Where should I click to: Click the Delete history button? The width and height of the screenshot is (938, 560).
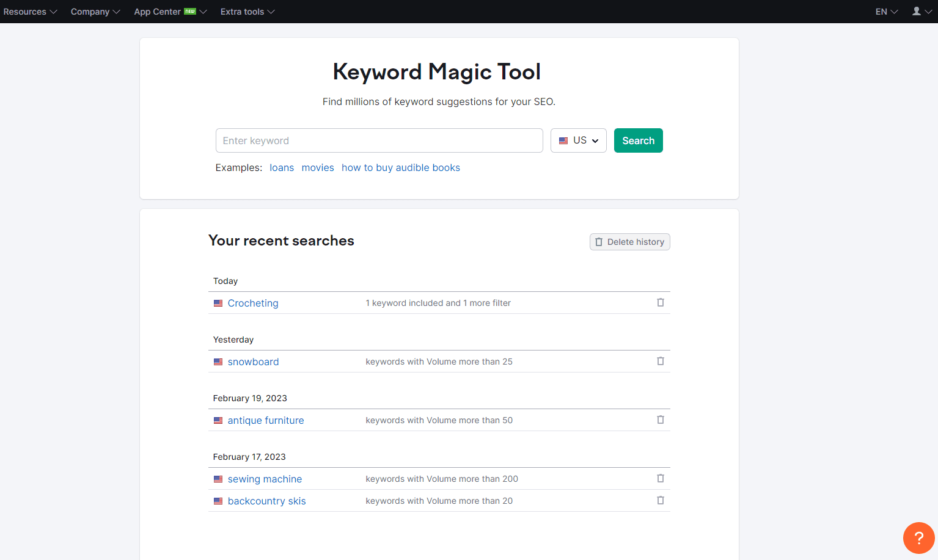629,241
